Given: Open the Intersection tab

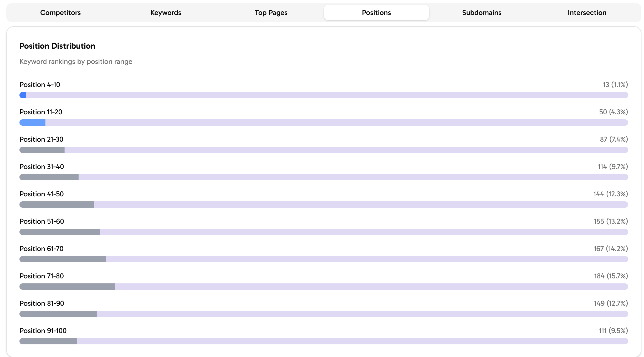Looking at the screenshot, I should (x=587, y=13).
